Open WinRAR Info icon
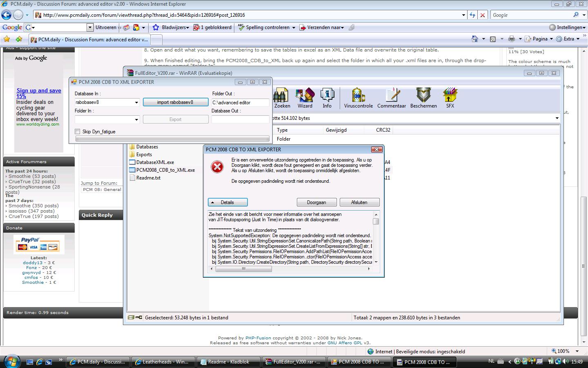The width and height of the screenshot is (588, 368). click(327, 96)
